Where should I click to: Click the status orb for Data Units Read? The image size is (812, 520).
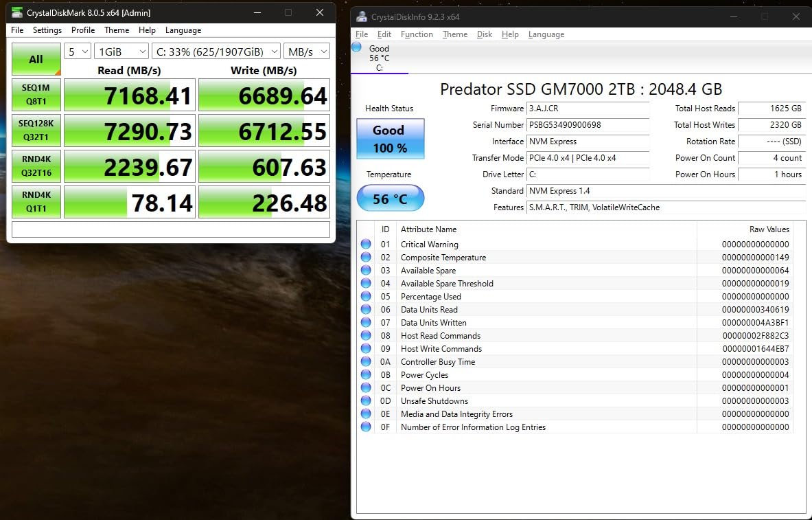click(x=366, y=309)
